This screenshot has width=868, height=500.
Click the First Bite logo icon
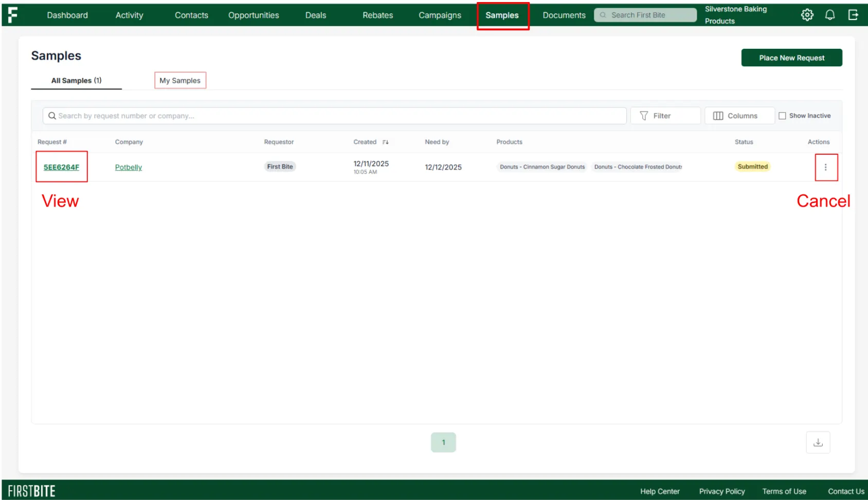(x=13, y=15)
